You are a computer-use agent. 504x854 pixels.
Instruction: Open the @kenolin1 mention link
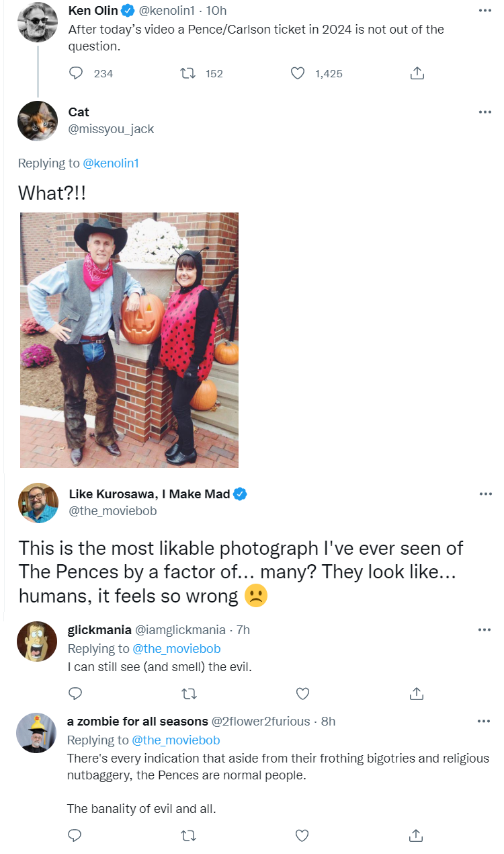[111, 163]
